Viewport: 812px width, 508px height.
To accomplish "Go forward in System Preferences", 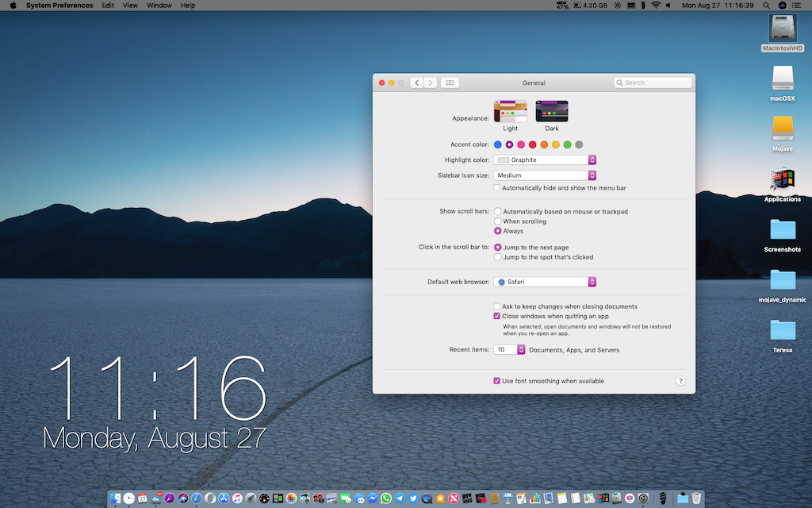I will (431, 83).
